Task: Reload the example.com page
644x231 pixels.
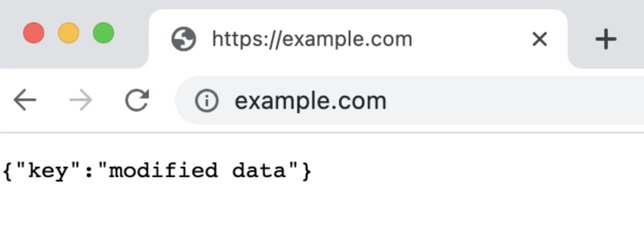Action: tap(137, 101)
